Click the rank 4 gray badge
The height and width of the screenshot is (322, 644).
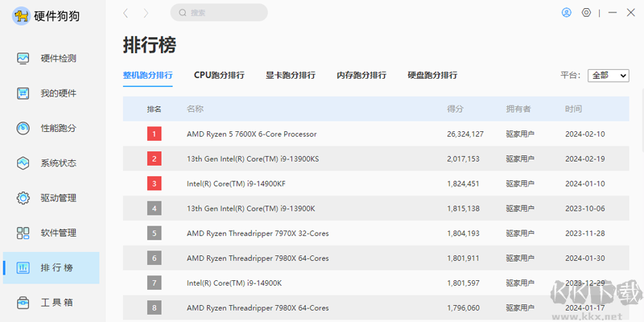(x=155, y=208)
